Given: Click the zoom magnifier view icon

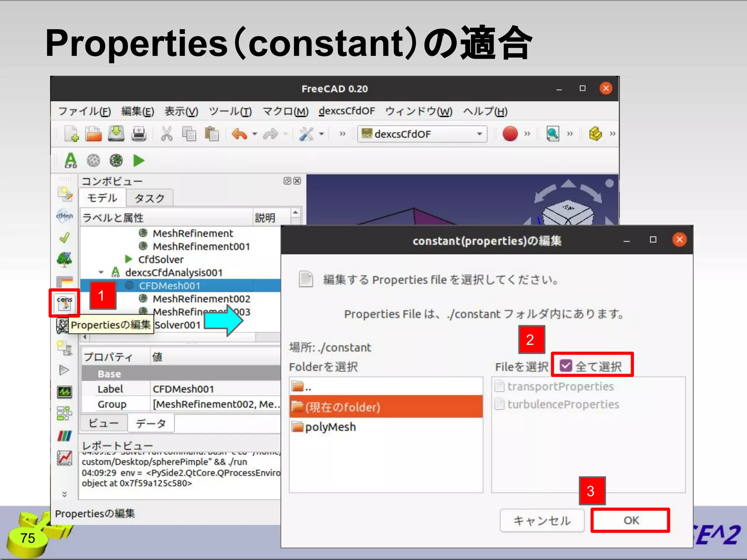Looking at the screenshot, I should (553, 134).
